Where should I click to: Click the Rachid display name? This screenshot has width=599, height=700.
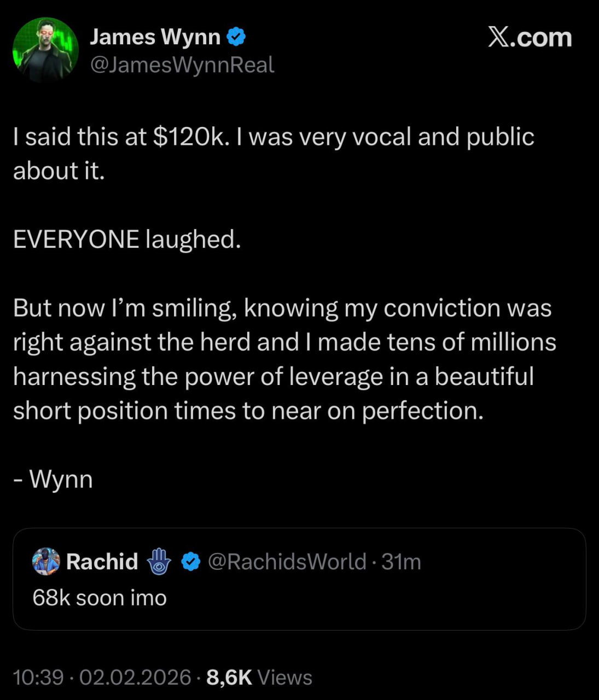point(102,562)
